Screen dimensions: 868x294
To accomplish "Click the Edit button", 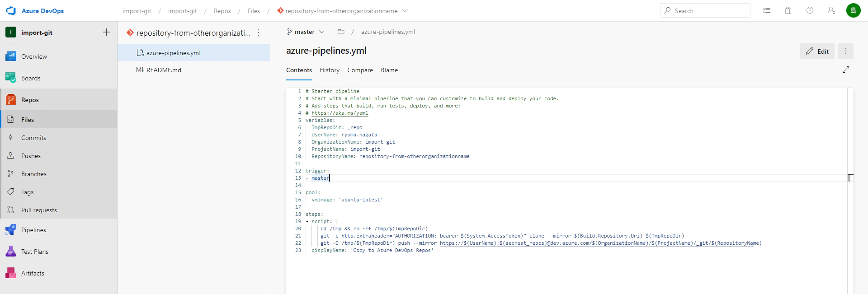I will tap(817, 51).
